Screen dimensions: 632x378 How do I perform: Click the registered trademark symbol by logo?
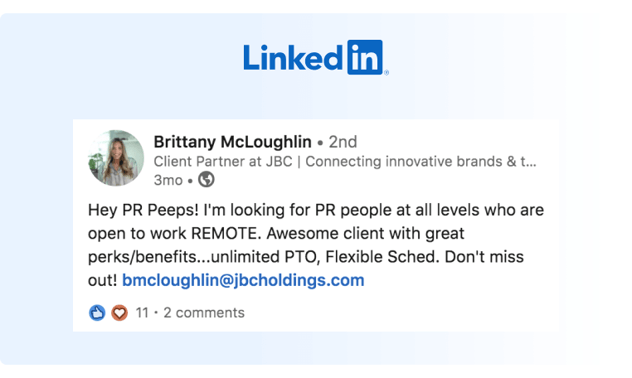387,73
